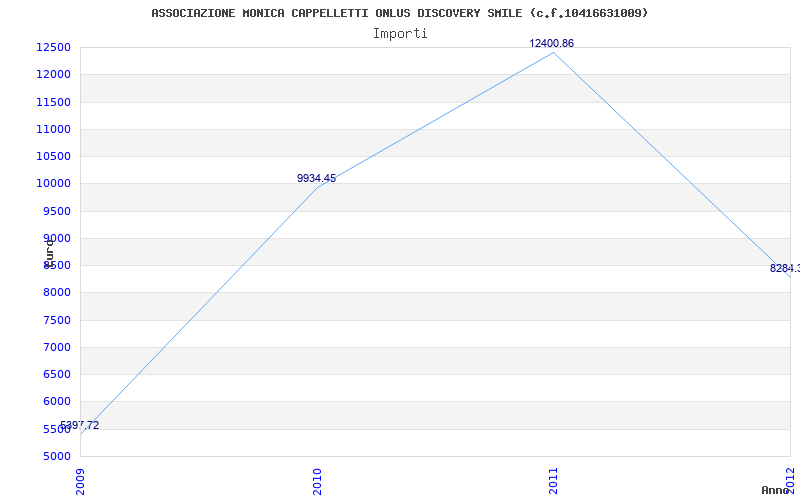Click the 'Euro' y-axis title
Screen dimensions: 800x500
coord(48,254)
